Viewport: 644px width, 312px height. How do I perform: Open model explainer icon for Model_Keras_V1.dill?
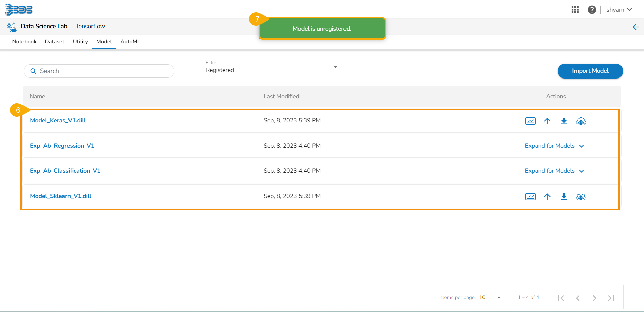click(x=530, y=121)
